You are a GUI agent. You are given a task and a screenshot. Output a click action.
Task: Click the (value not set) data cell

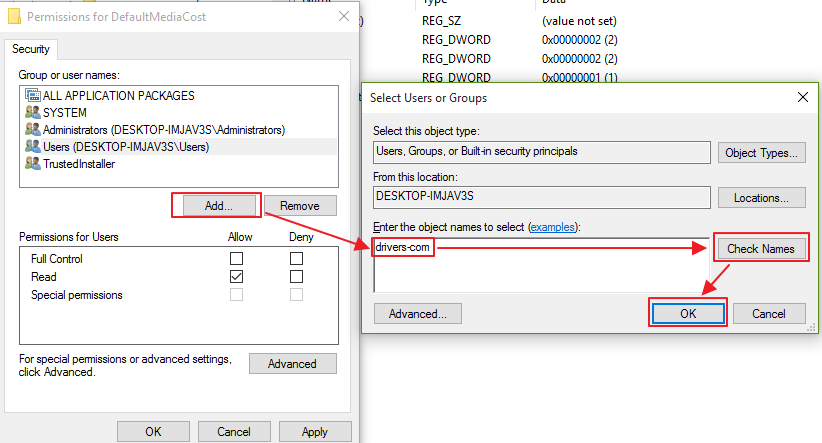[579, 21]
